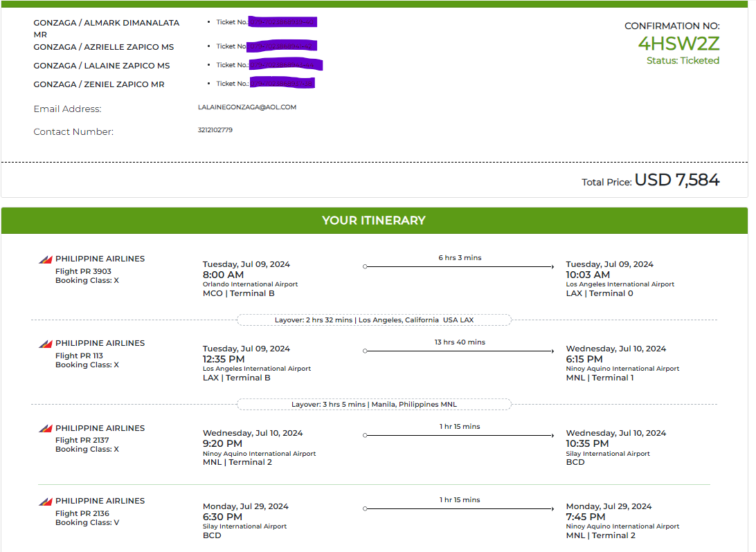Click the Total Price USD 7,584 amount
This screenshot has width=756, height=552.
[x=676, y=181]
